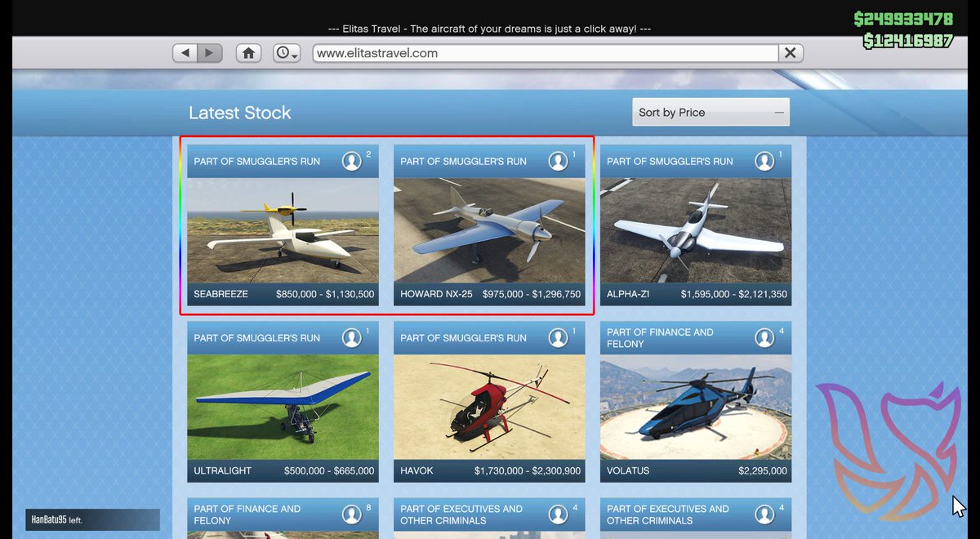This screenshot has height=539, width=980.
Task: Click the $1,730,000 - $2,300,900 price
Action: 528,470
